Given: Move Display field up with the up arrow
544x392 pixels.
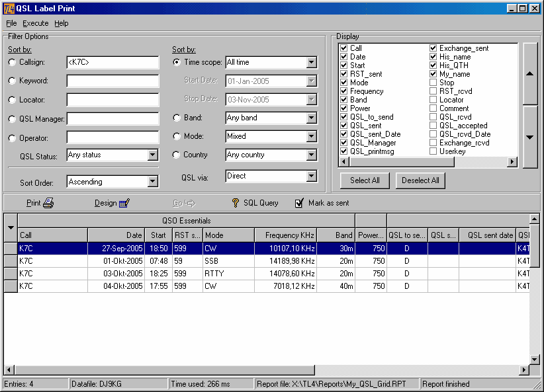Looking at the screenshot, I should (530, 73).
